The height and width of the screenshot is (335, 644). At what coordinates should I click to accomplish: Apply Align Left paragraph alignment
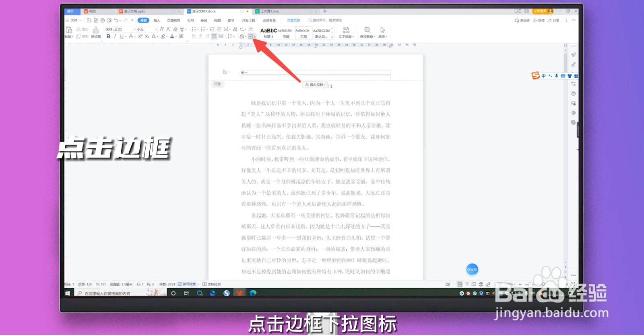[x=194, y=36]
